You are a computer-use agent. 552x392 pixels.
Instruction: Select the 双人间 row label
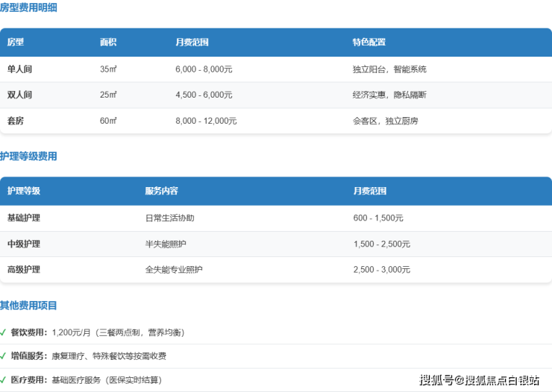[x=19, y=95]
